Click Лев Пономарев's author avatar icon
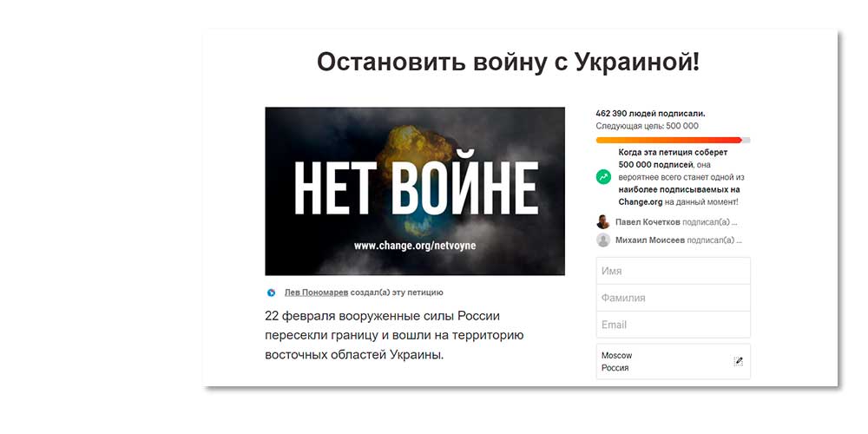868x434 pixels. click(x=272, y=293)
